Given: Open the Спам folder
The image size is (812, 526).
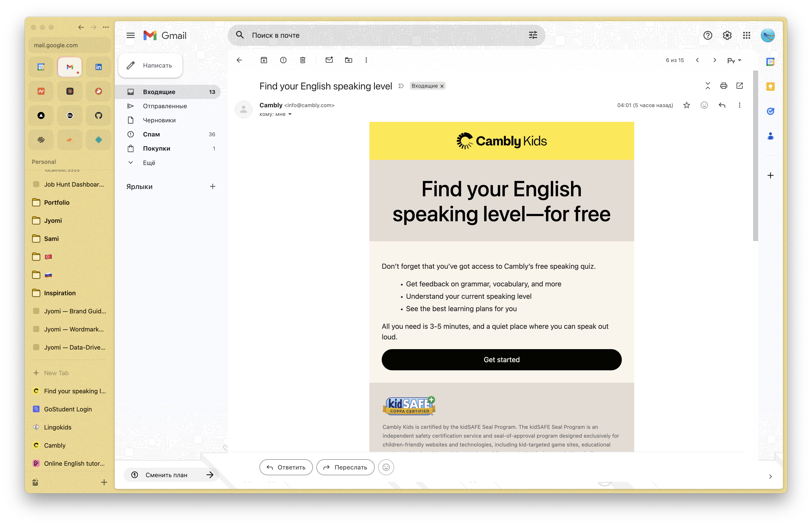Looking at the screenshot, I should point(152,134).
